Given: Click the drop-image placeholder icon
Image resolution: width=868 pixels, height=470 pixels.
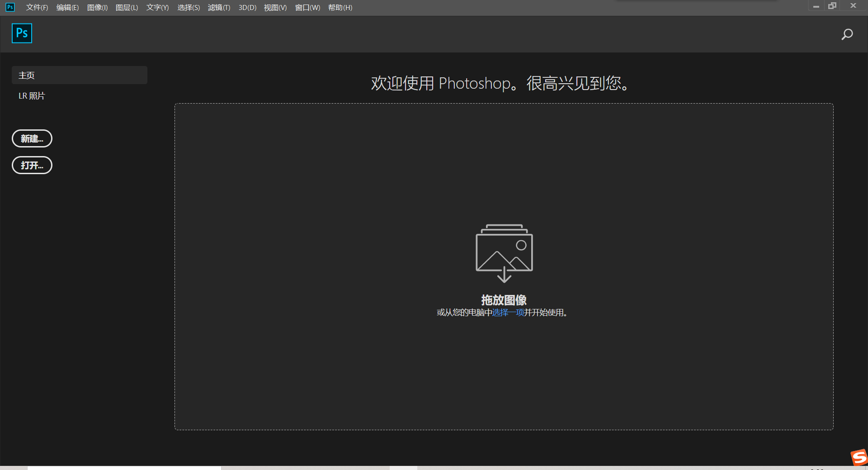Looking at the screenshot, I should (x=504, y=252).
